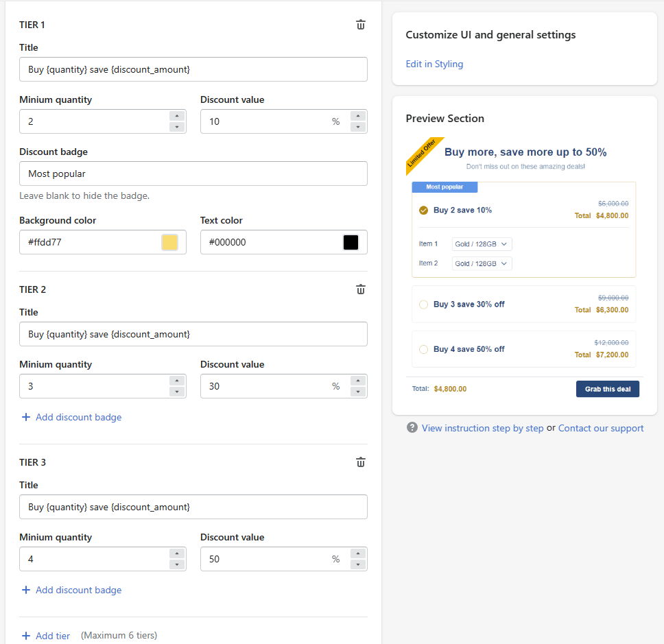This screenshot has width=664, height=644.
Task: Decrease Tier 3 minimum quantity
Action: click(x=177, y=564)
